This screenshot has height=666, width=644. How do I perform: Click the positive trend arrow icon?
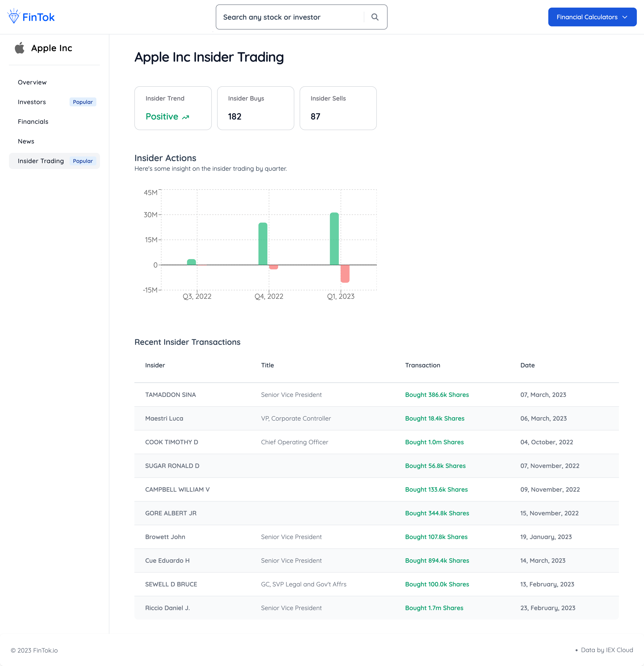(185, 117)
